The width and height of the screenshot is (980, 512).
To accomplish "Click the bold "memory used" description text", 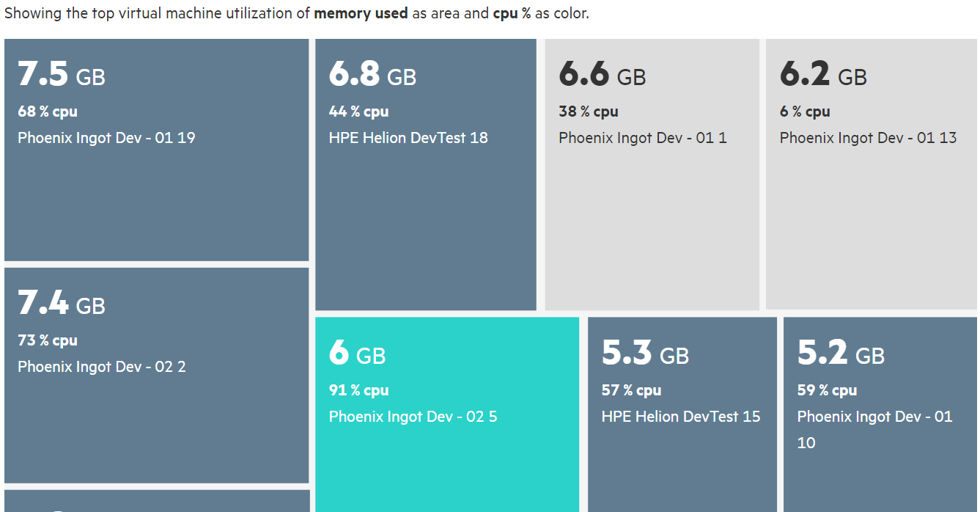I will pos(361,13).
